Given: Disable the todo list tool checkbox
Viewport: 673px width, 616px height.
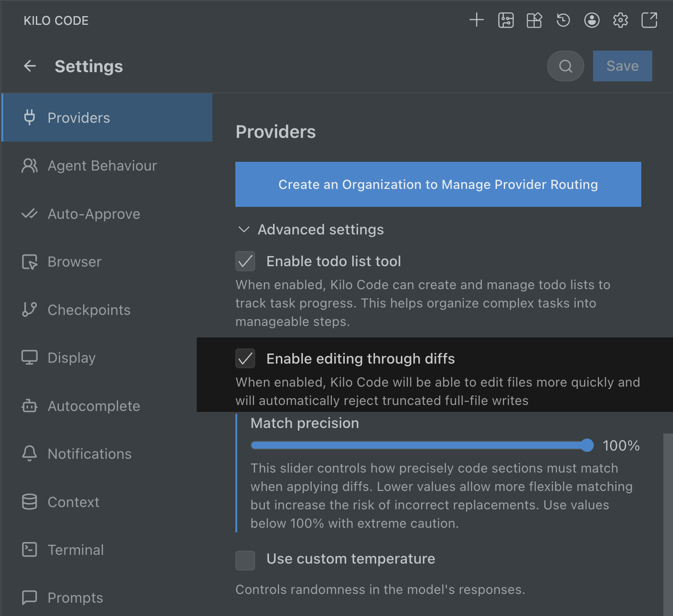Looking at the screenshot, I should coord(245,261).
